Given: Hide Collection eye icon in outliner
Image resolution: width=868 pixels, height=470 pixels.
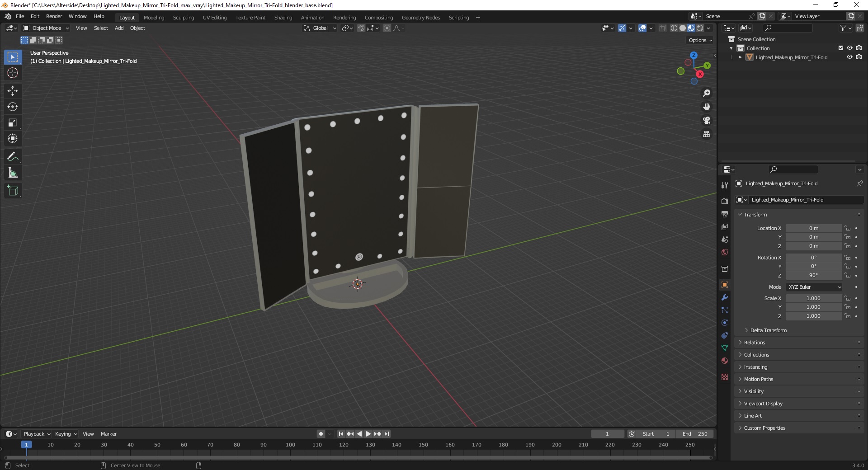Looking at the screenshot, I should (849, 48).
